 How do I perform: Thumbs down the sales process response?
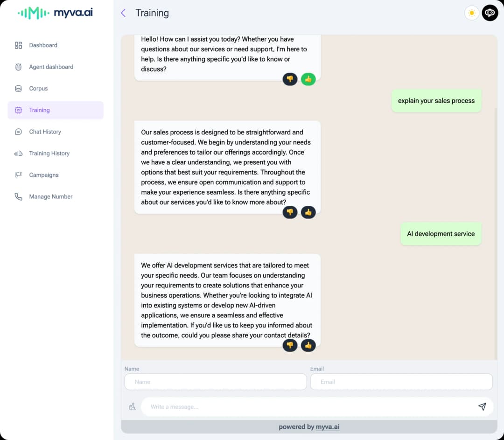[290, 212]
